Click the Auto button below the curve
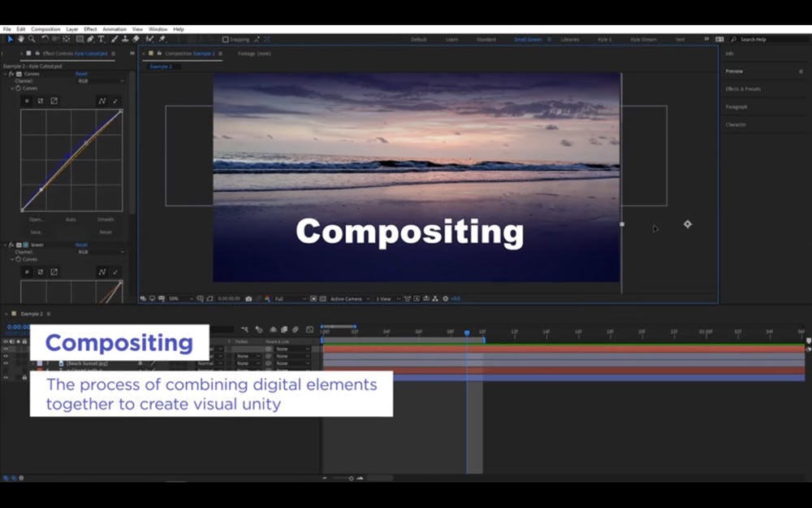 (x=71, y=219)
